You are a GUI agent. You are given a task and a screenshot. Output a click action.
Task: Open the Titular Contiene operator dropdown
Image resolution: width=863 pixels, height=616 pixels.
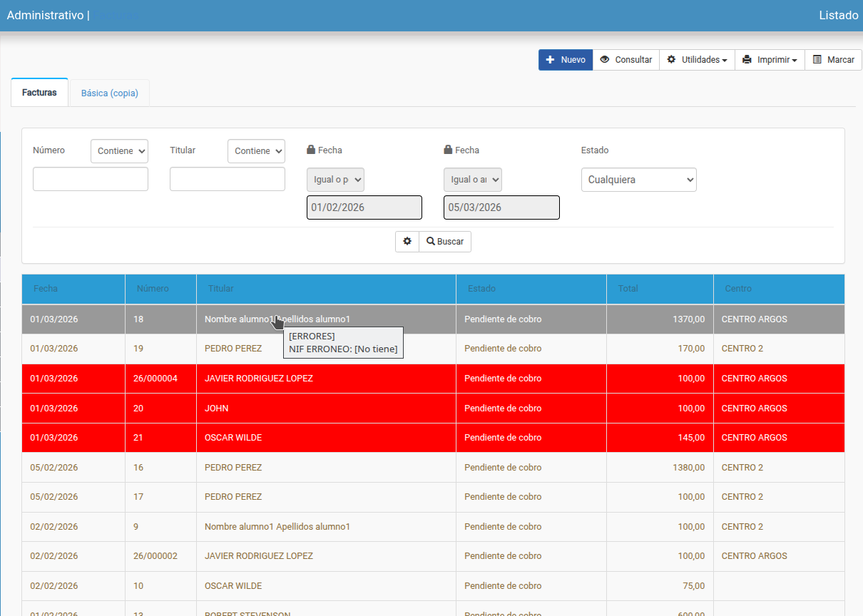click(x=256, y=151)
